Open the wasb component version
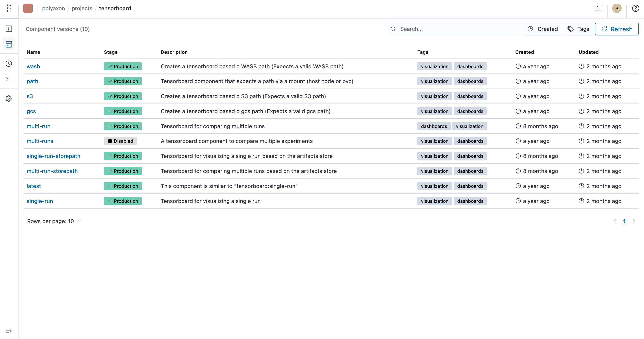 33,66
